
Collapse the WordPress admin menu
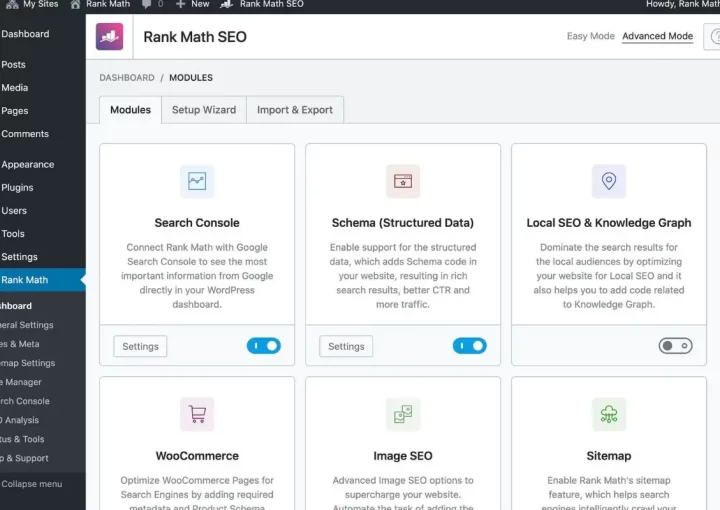[x=32, y=484]
